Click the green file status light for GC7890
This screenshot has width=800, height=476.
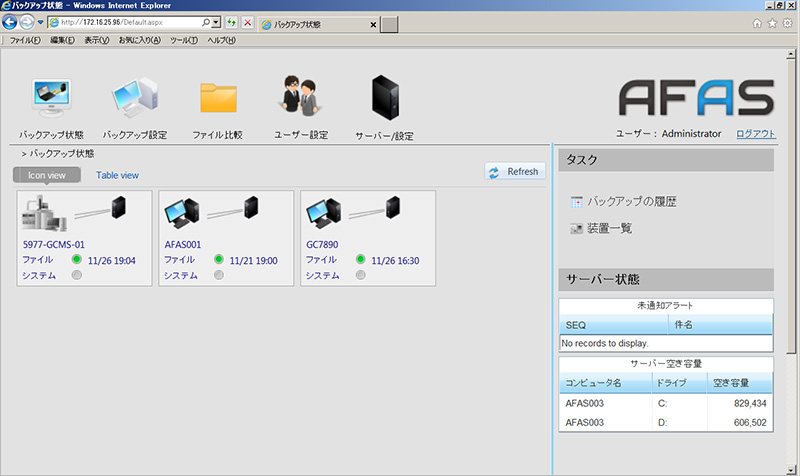point(361,259)
